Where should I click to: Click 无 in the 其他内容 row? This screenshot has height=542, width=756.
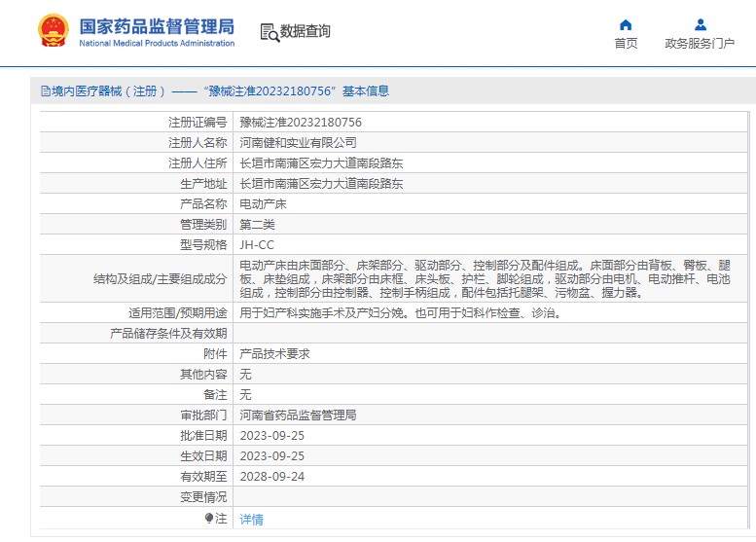(x=245, y=375)
